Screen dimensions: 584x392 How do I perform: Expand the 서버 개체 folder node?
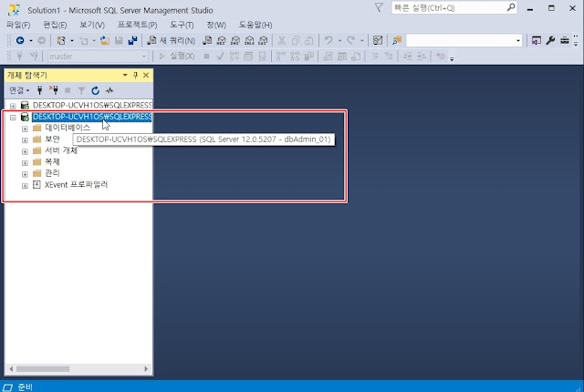pos(25,151)
